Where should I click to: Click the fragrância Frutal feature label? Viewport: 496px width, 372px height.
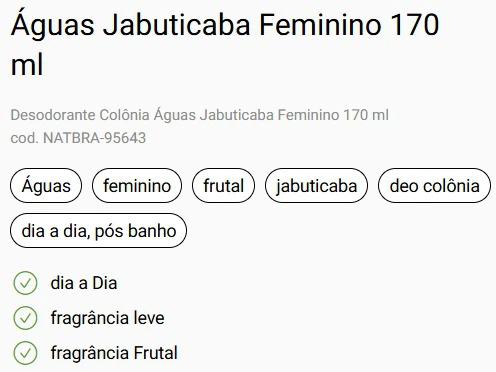click(114, 353)
